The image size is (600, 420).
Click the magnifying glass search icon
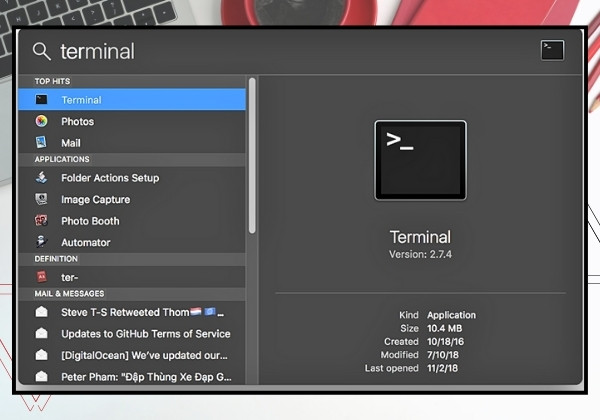tap(41, 51)
